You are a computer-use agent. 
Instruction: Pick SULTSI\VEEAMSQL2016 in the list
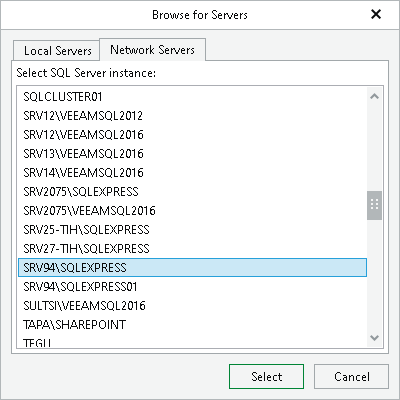[x=192, y=306]
